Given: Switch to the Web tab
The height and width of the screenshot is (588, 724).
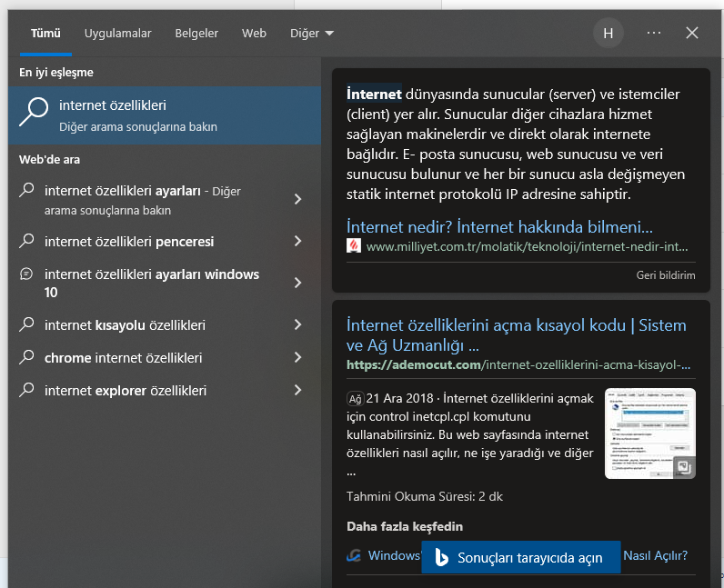Looking at the screenshot, I should coord(254,34).
